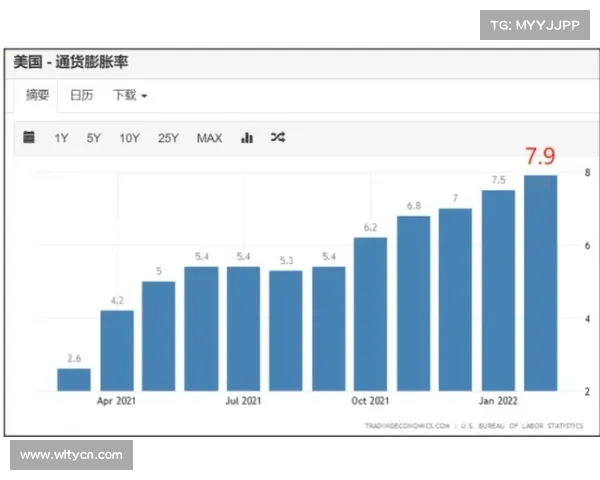Switch to the 摘要 tab
600x480 pixels.
37,95
